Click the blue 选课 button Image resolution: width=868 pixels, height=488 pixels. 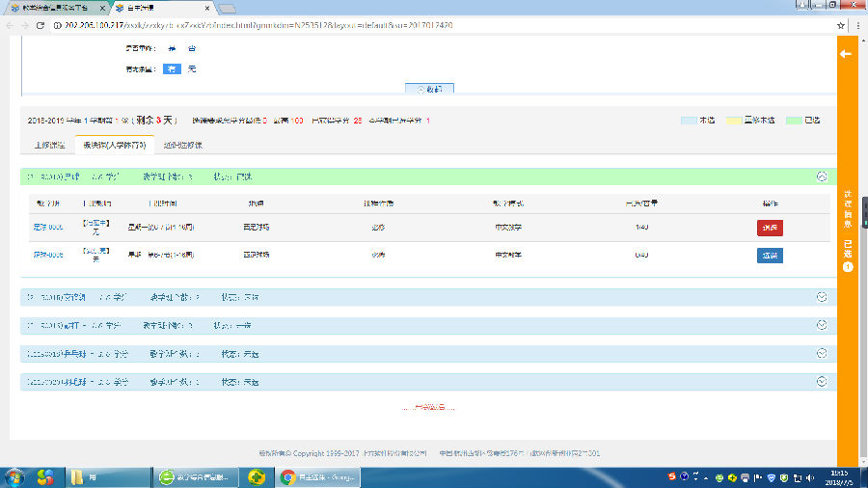click(770, 255)
